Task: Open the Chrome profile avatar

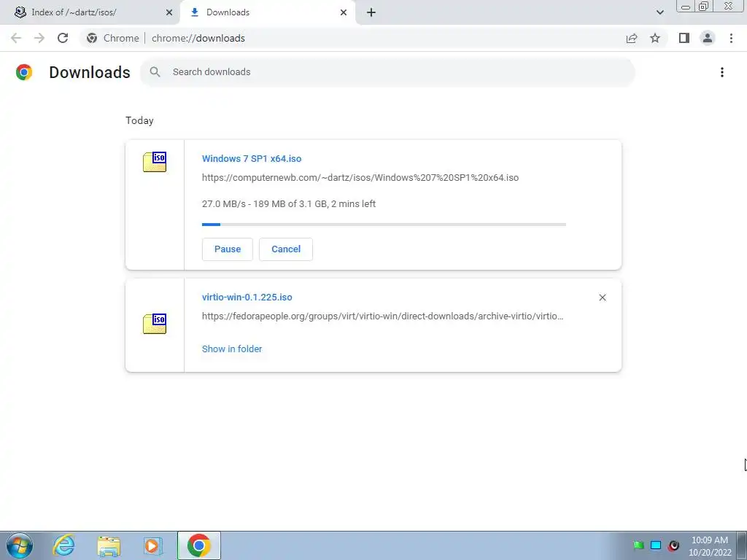Action: pos(708,38)
